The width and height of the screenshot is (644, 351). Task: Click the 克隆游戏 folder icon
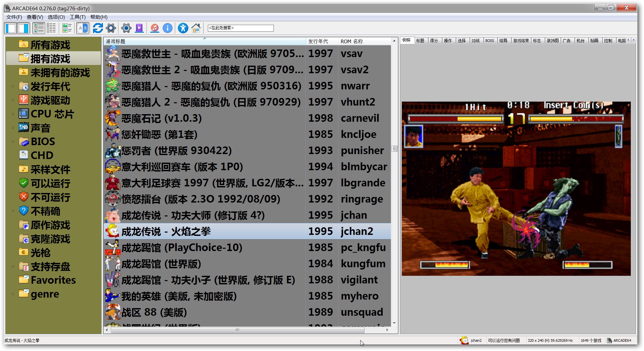click(x=24, y=239)
